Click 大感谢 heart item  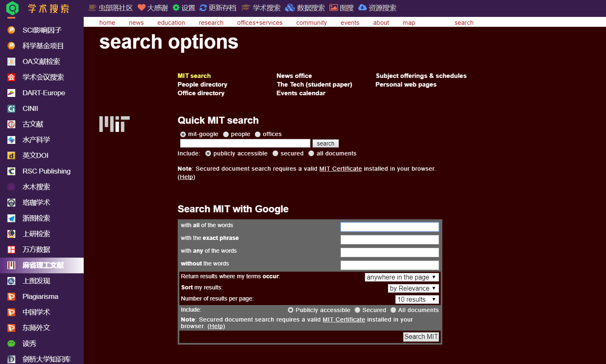point(153,8)
